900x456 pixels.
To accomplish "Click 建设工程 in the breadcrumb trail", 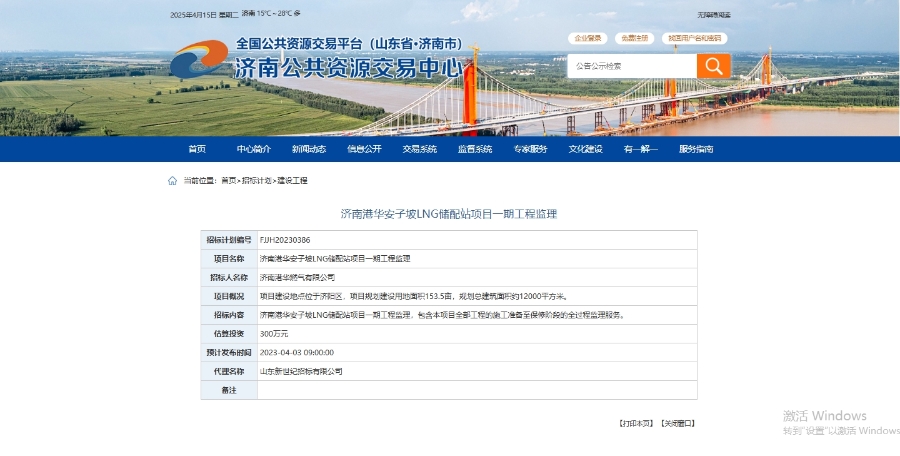I will click(292, 181).
